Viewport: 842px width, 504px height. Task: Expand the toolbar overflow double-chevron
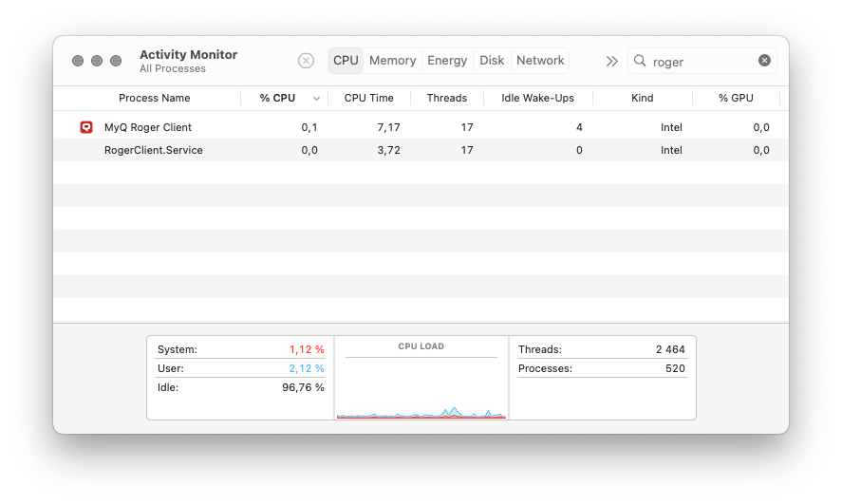(x=611, y=61)
